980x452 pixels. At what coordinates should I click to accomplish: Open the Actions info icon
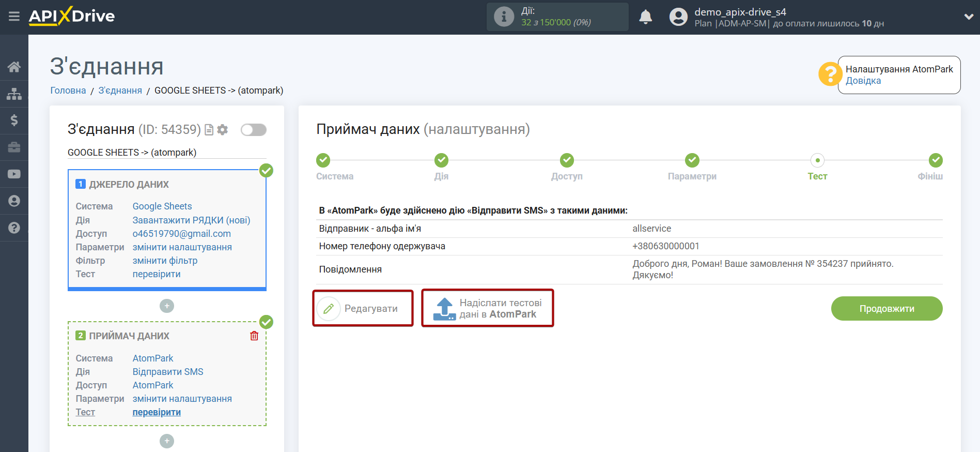504,17
